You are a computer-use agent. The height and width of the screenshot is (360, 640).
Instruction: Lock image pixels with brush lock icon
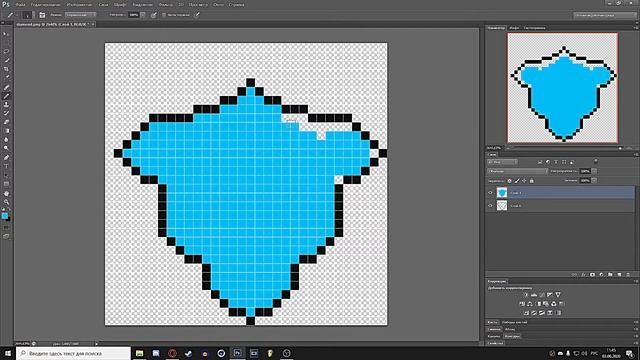517,181
